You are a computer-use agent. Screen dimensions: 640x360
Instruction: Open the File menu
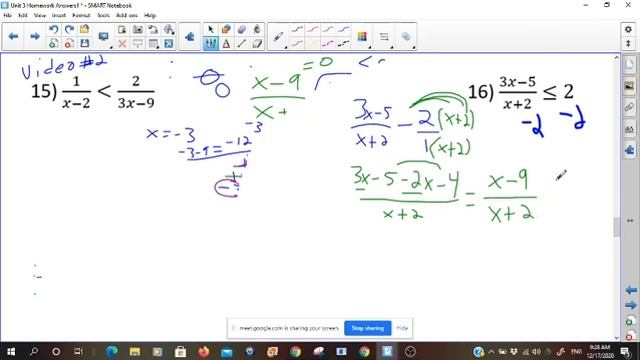tap(7, 16)
